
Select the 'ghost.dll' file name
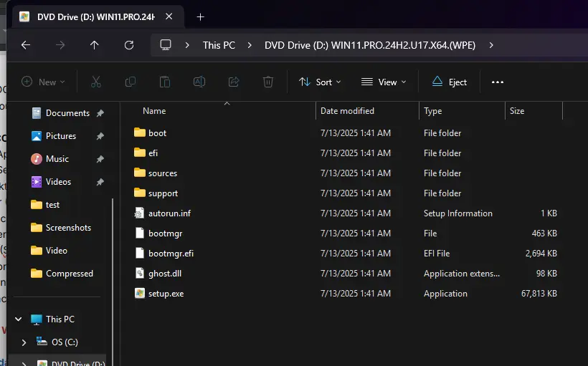click(165, 274)
